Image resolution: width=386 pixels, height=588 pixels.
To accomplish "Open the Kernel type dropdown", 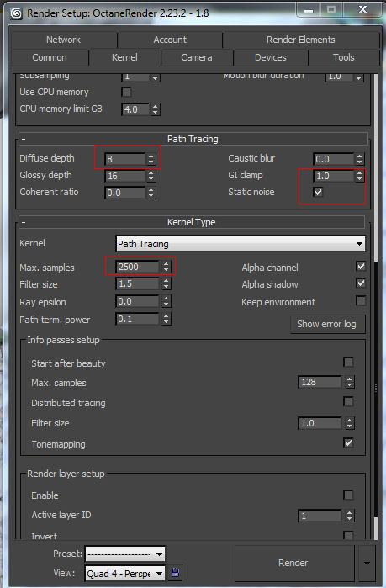I will (241, 244).
